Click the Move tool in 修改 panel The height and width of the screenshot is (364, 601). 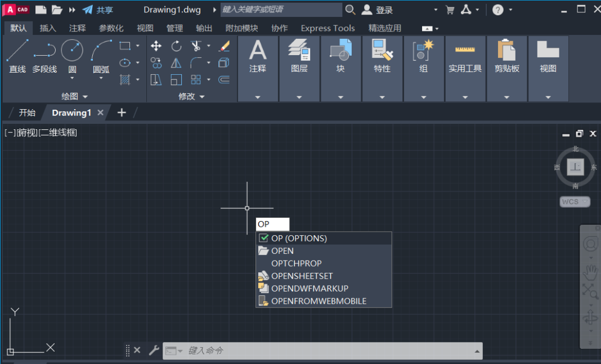click(156, 46)
